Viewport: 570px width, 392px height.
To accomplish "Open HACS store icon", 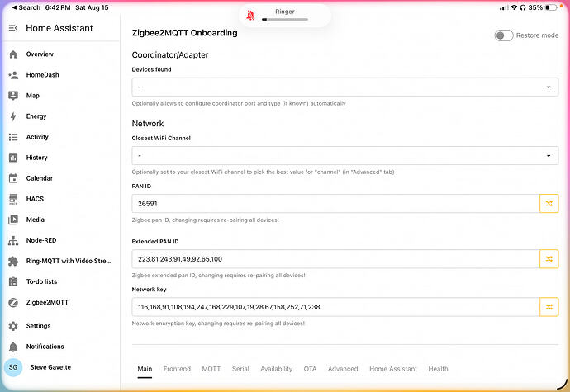I will [x=13, y=199].
